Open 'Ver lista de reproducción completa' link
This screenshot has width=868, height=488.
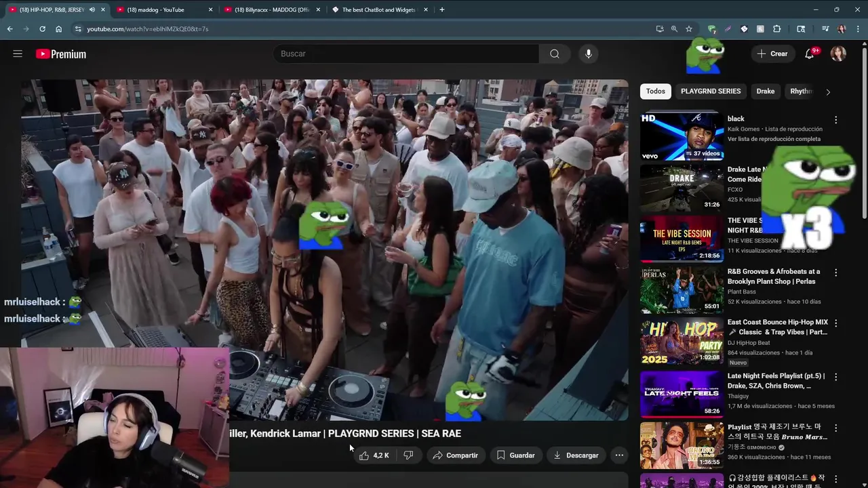pyautogui.click(x=774, y=139)
